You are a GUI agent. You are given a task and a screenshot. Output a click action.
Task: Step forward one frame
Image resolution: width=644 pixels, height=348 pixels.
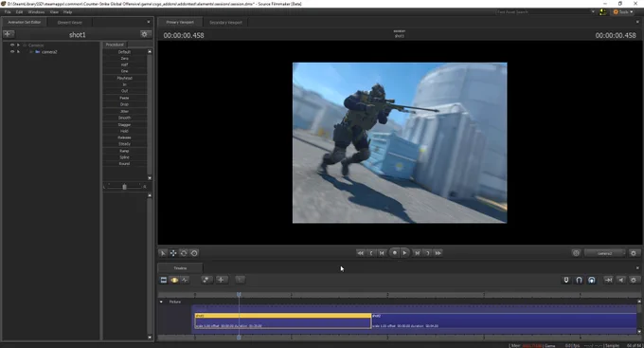tap(417, 253)
